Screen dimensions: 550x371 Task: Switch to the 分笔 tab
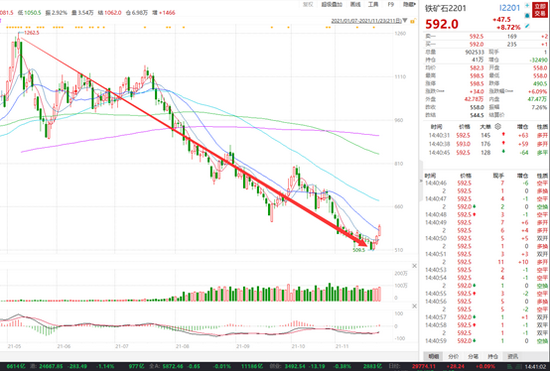point(473,356)
